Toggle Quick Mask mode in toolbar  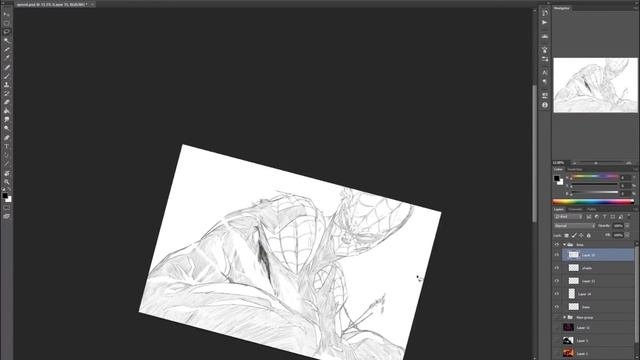[x=7, y=208]
